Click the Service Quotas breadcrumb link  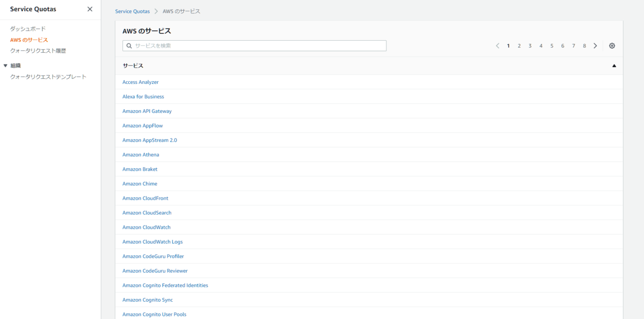point(132,11)
